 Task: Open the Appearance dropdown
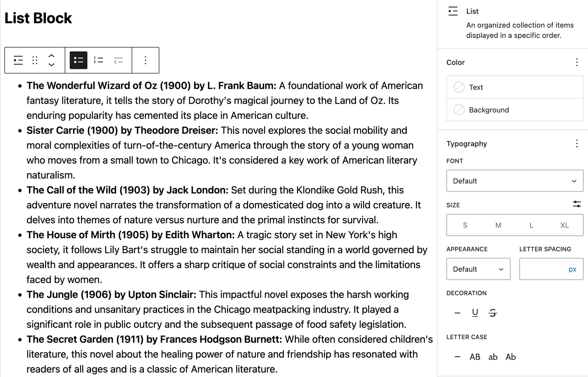click(478, 269)
